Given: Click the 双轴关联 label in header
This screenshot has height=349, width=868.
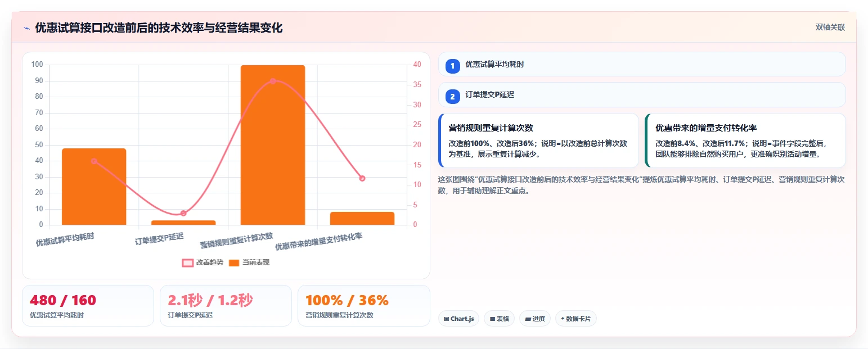Looking at the screenshot, I should click(x=830, y=28).
